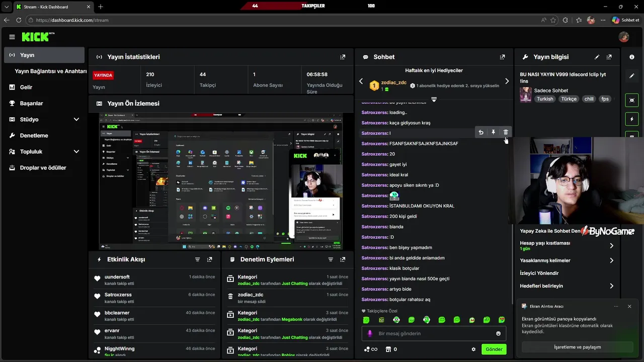Open the Gelir sidebar item
The width and height of the screenshot is (644, 362).
click(x=44, y=87)
